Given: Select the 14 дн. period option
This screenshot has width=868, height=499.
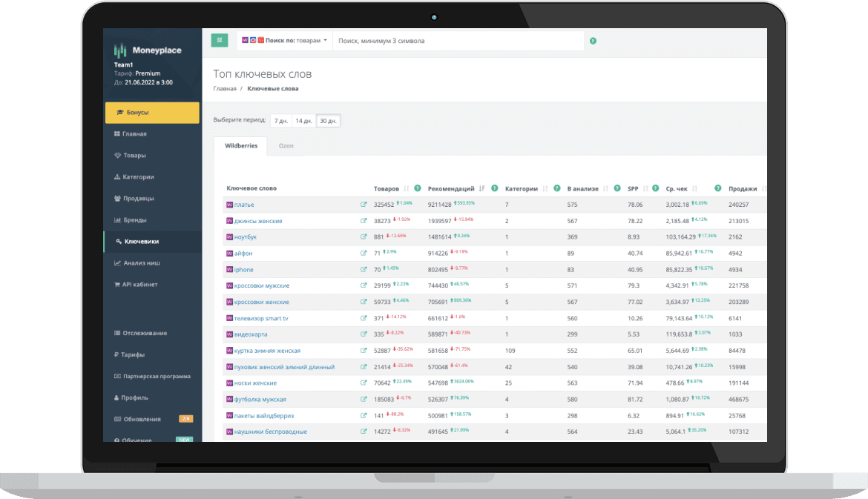Looking at the screenshot, I should point(303,121).
